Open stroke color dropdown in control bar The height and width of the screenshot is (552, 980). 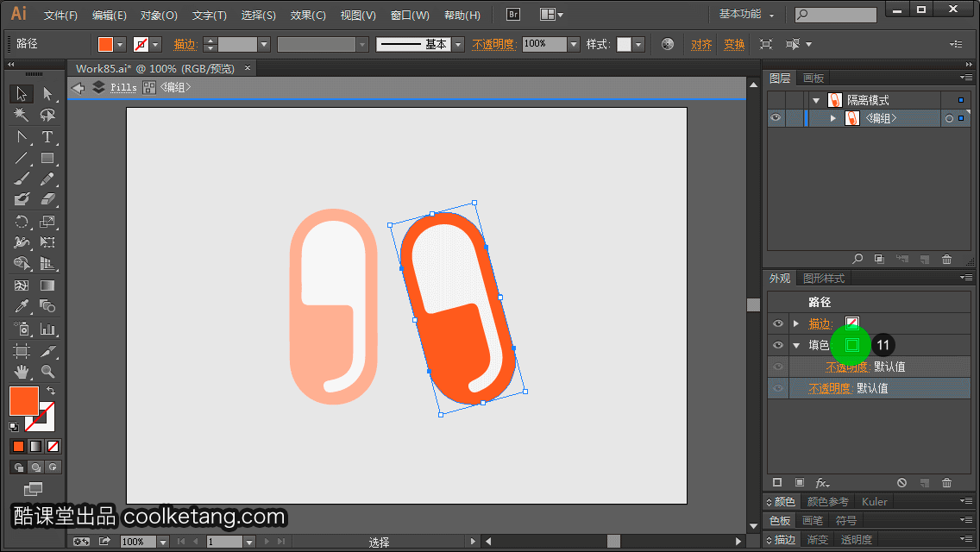155,44
